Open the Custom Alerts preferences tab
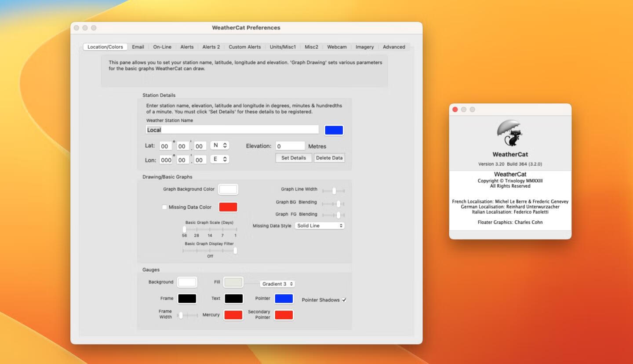Viewport: 633px width, 364px height. click(x=244, y=47)
